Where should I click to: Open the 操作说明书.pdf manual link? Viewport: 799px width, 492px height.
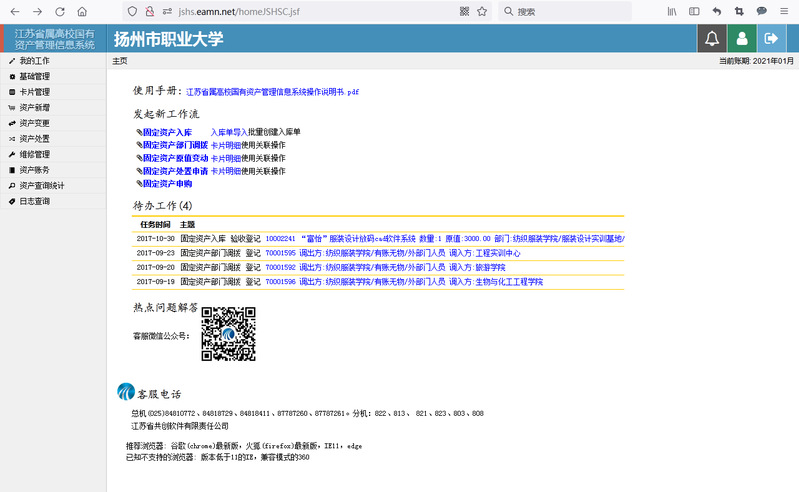click(272, 92)
